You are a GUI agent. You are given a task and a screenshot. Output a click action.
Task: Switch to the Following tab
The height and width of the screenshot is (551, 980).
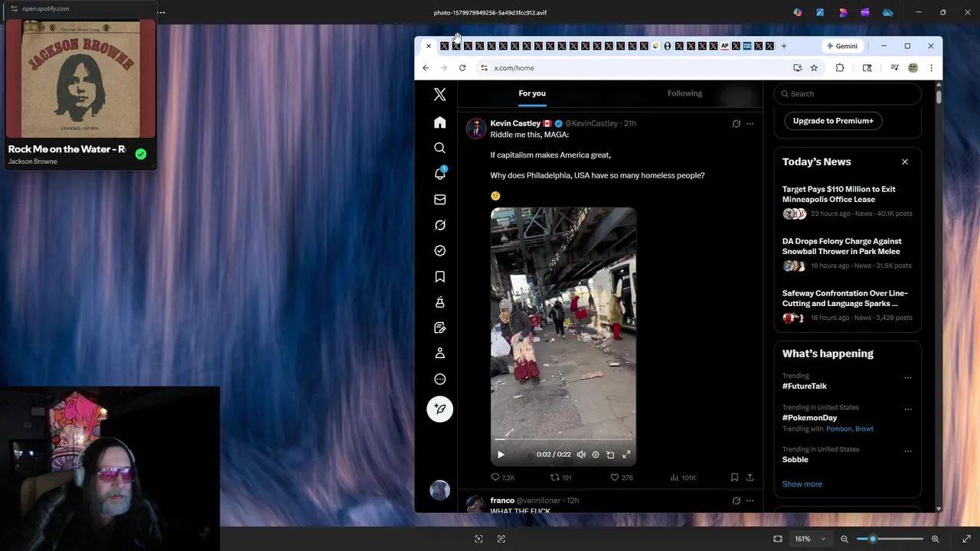pyautogui.click(x=684, y=93)
